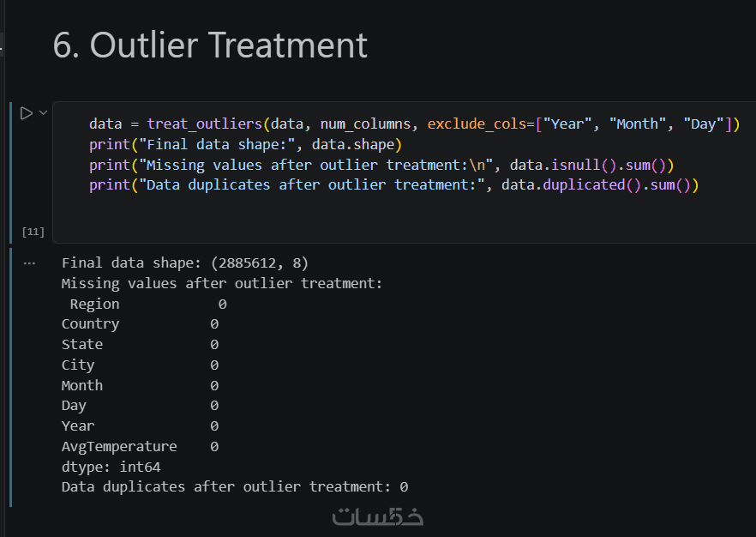
Task: Click the exclude_cols parameter in the code
Action: (x=476, y=124)
